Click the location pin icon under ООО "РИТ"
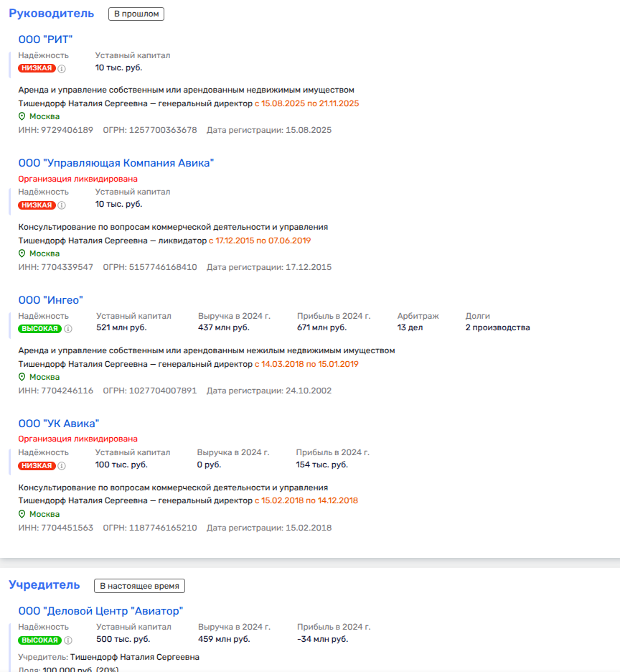 coord(22,116)
